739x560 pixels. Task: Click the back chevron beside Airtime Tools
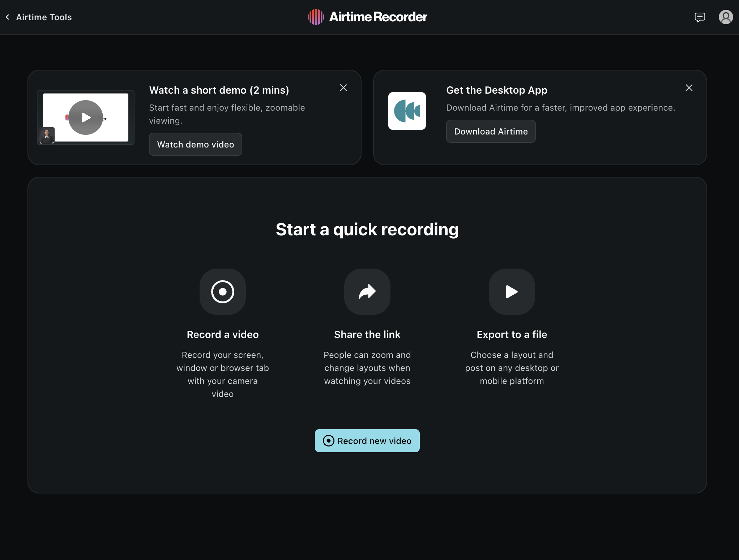7,17
